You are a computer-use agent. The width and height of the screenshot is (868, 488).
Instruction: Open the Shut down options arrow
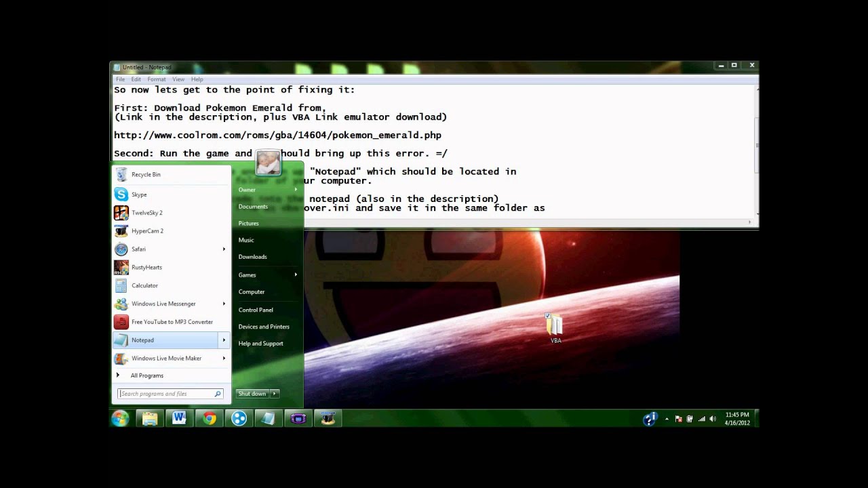pos(275,394)
